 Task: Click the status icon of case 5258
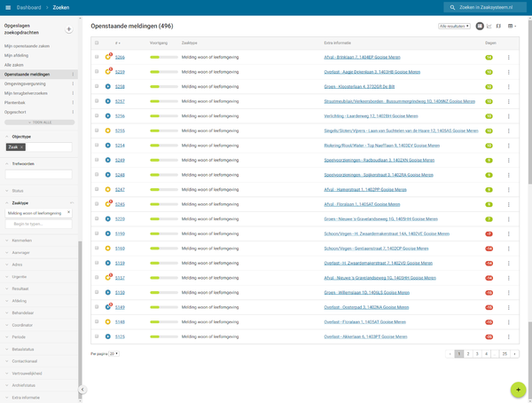(x=108, y=87)
